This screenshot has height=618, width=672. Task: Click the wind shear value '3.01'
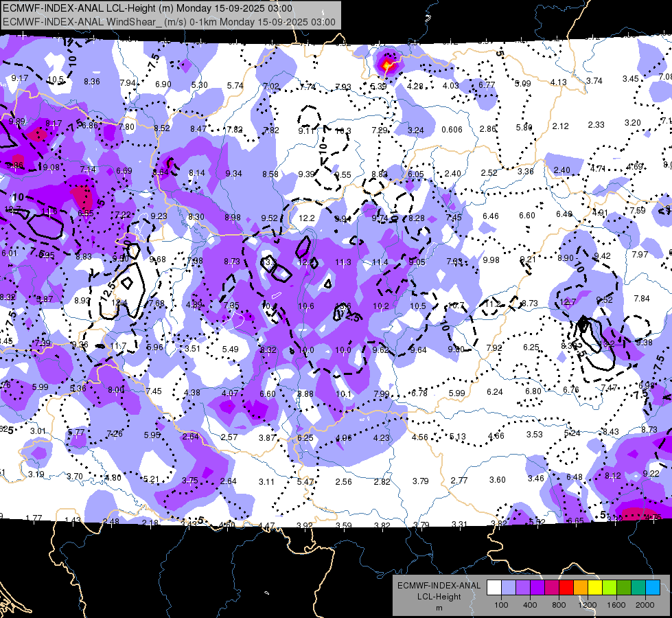pyautogui.click(x=38, y=431)
